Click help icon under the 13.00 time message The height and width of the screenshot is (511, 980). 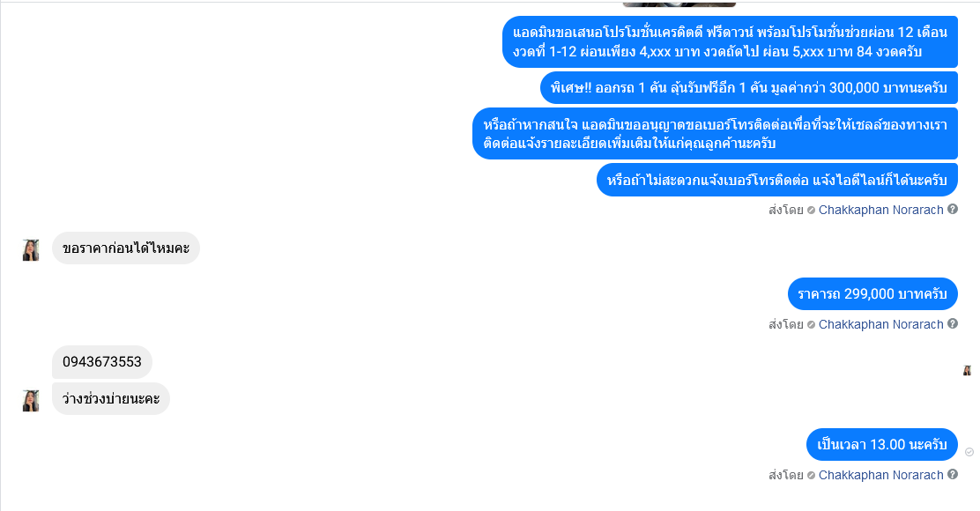click(953, 474)
